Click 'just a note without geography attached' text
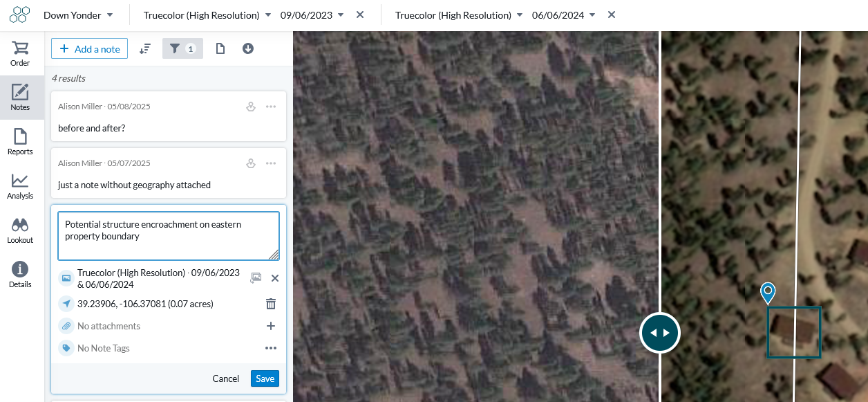868x402 pixels. 134,185
